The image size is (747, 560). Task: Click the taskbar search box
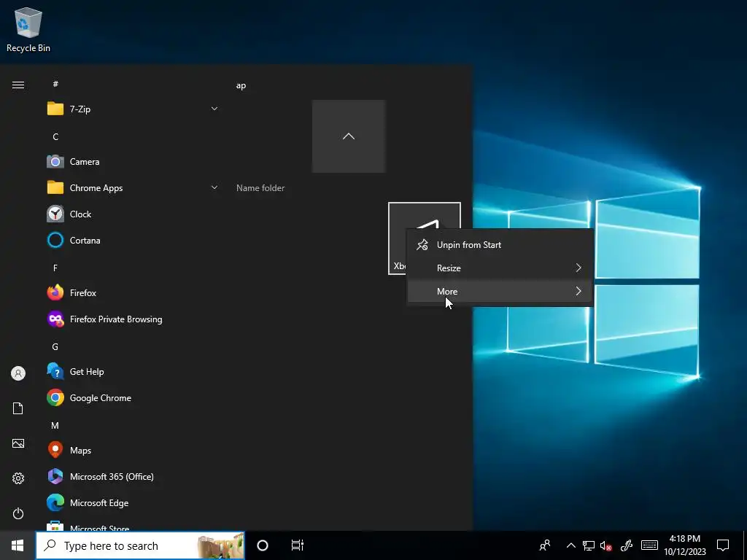(x=140, y=545)
